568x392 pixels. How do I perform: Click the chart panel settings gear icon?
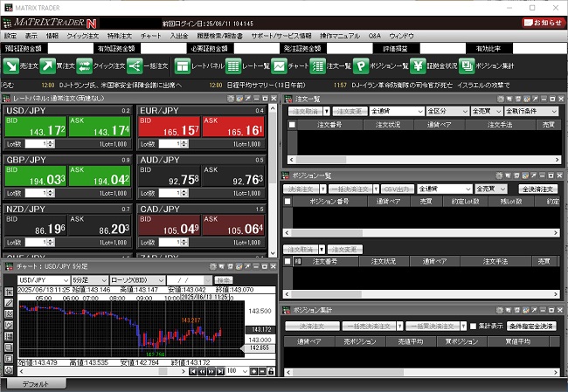pos(213,267)
